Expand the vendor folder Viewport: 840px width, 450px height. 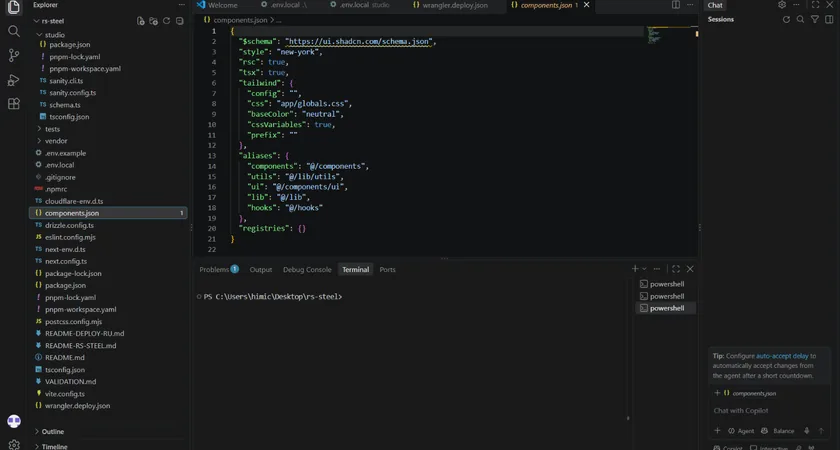tap(39, 141)
